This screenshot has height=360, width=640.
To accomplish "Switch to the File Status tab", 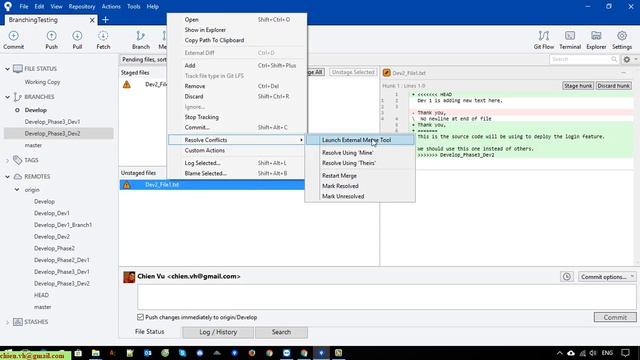I will [x=149, y=332].
